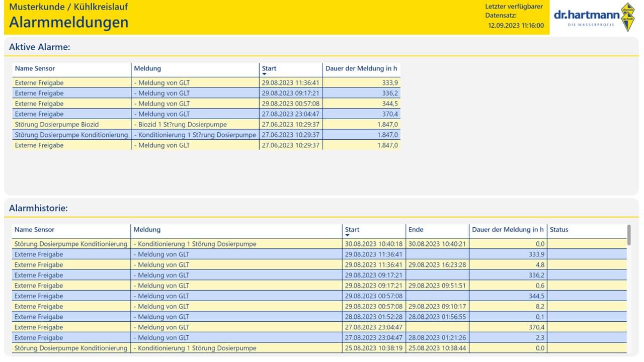Sort active alarms by Meldung column header
The height and width of the screenshot is (362, 644).
(147, 68)
